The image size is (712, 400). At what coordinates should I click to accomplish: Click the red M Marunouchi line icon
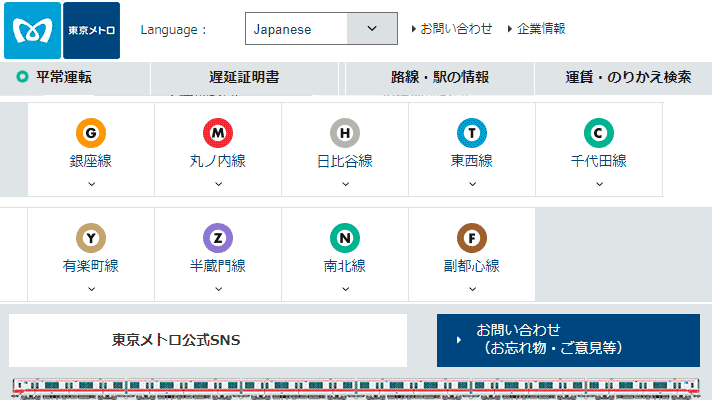click(x=218, y=133)
